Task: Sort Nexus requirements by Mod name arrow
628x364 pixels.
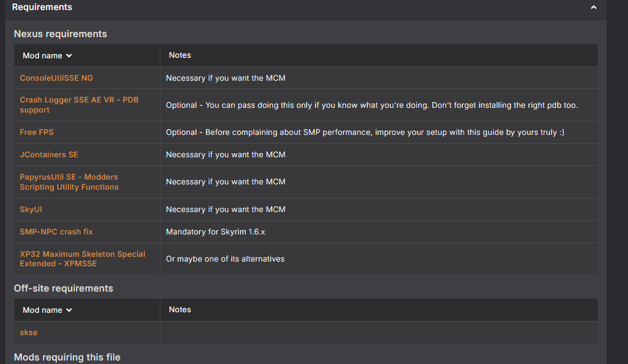Action: [69, 55]
